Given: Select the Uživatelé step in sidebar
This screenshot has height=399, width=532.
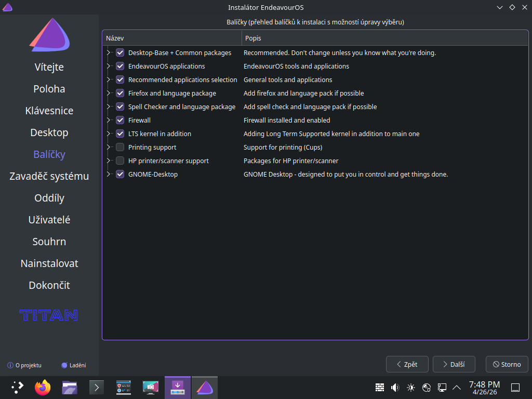Looking at the screenshot, I should click(49, 220).
